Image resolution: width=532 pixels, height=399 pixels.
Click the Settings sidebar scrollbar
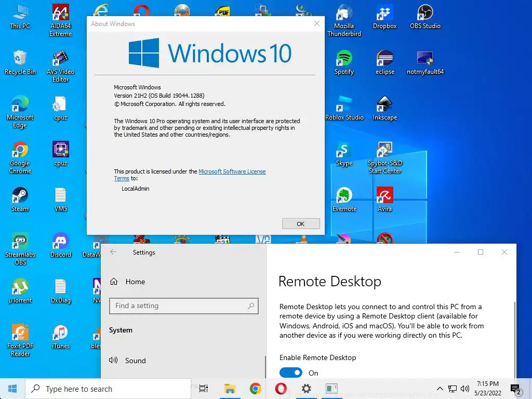(x=265, y=366)
